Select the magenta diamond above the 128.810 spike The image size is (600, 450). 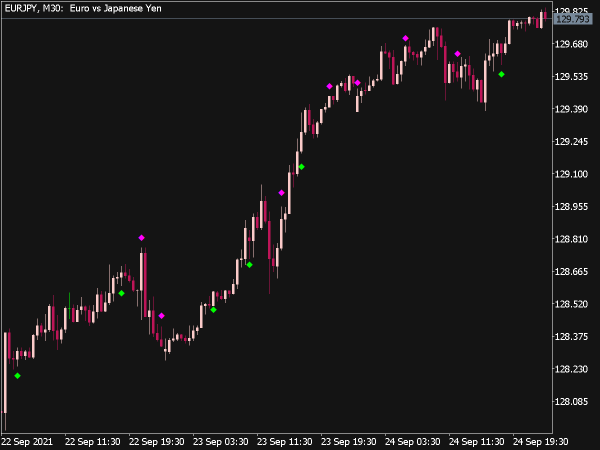coord(142,238)
